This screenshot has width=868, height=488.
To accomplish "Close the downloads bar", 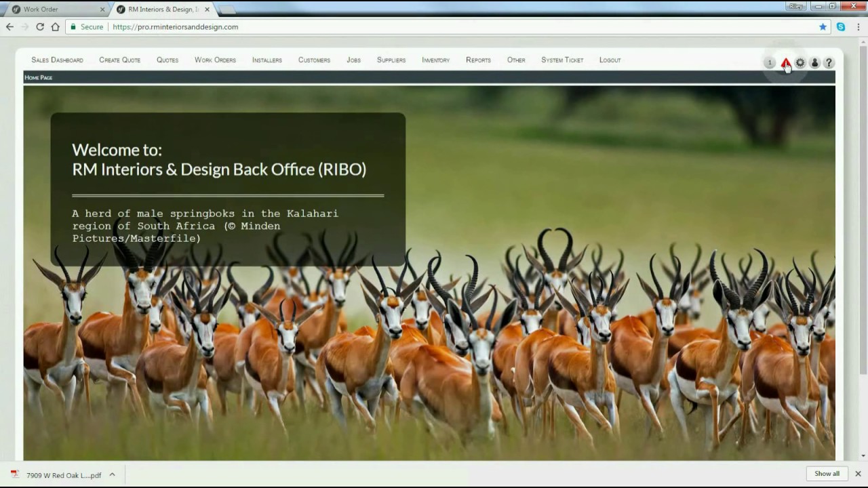I will tap(858, 474).
